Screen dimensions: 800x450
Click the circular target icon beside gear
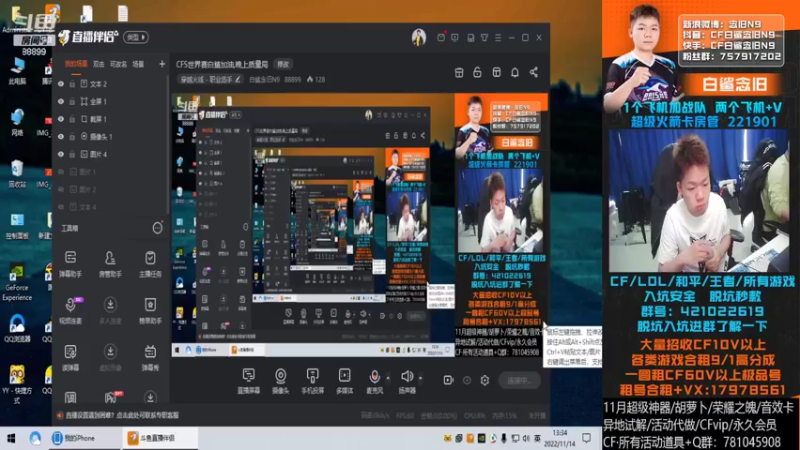point(466,380)
